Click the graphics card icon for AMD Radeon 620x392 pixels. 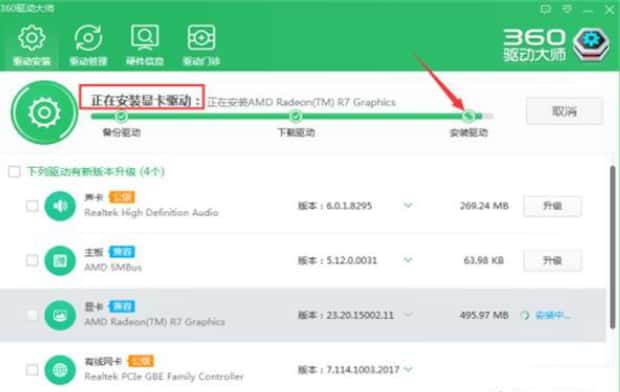(60, 315)
